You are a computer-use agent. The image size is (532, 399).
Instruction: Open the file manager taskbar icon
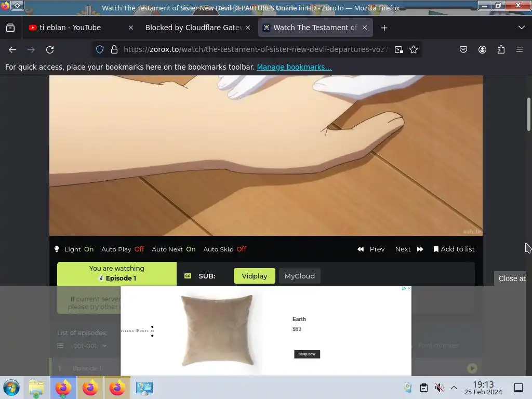[36, 388]
